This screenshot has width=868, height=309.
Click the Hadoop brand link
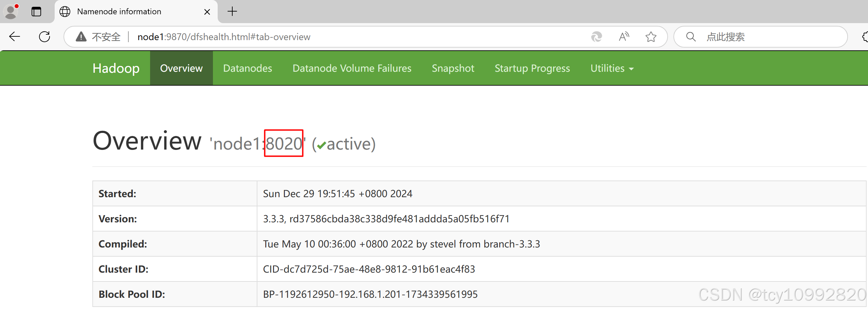(x=115, y=68)
